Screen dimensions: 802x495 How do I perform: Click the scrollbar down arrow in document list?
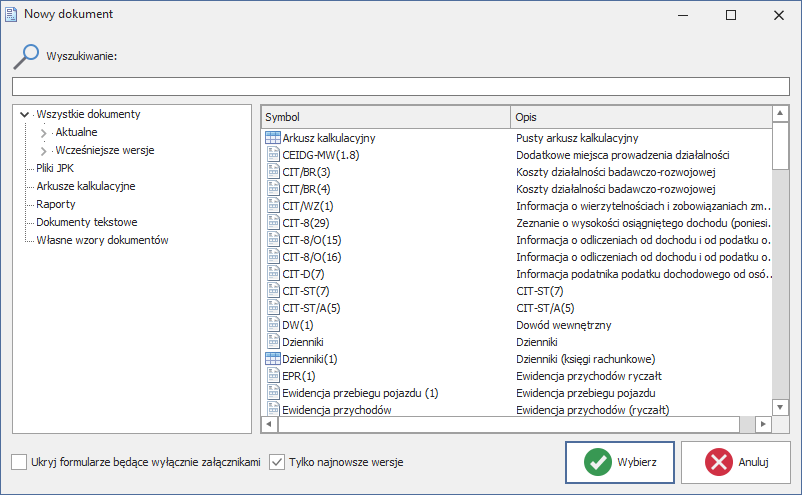[x=781, y=425]
